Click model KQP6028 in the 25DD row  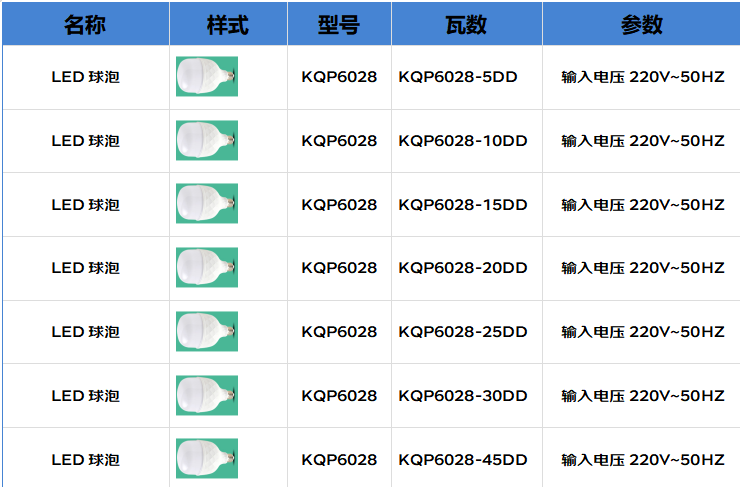[339, 332]
